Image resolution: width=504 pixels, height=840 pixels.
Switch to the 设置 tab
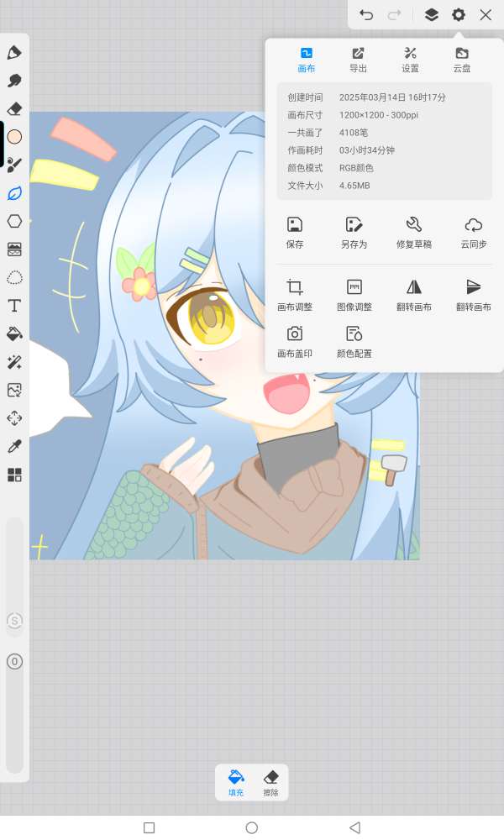tap(410, 60)
